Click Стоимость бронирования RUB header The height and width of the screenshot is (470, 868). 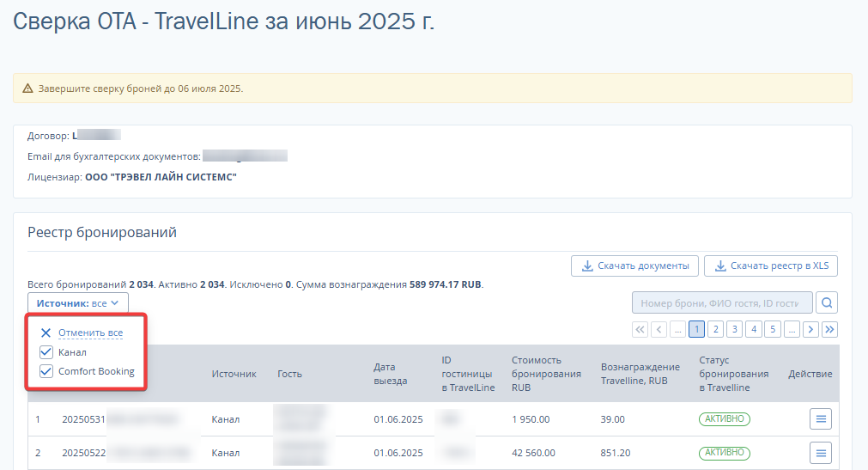point(546,374)
